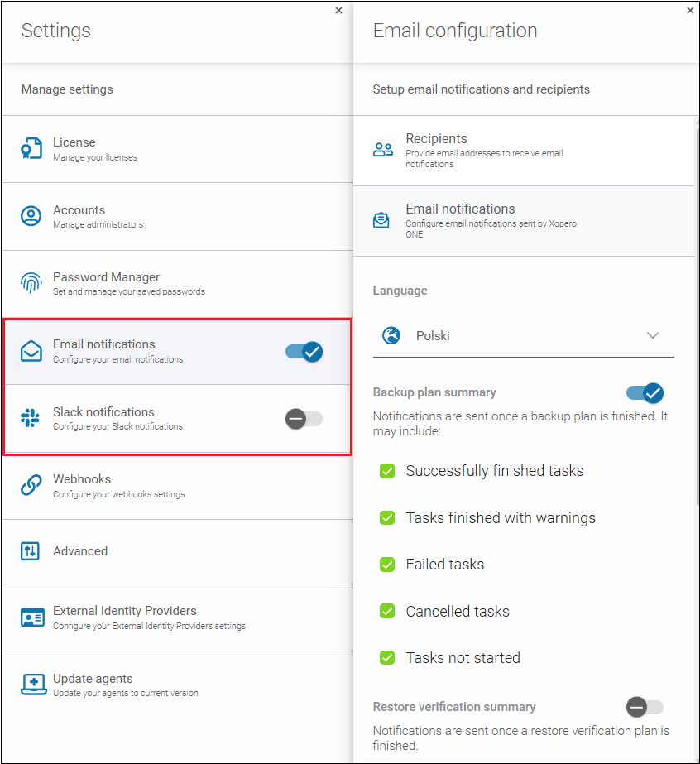Image resolution: width=700 pixels, height=764 pixels.
Task: Click the Recipients people icon
Action: tap(382, 149)
